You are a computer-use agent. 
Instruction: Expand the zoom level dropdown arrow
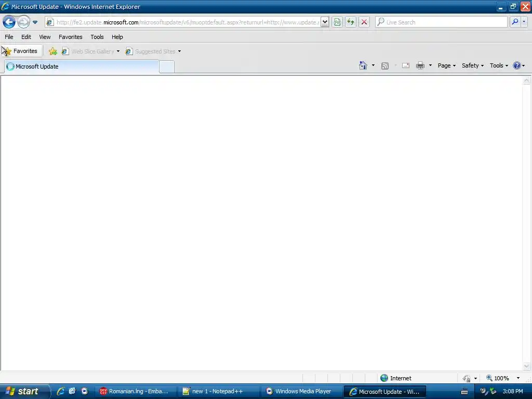pos(518,378)
